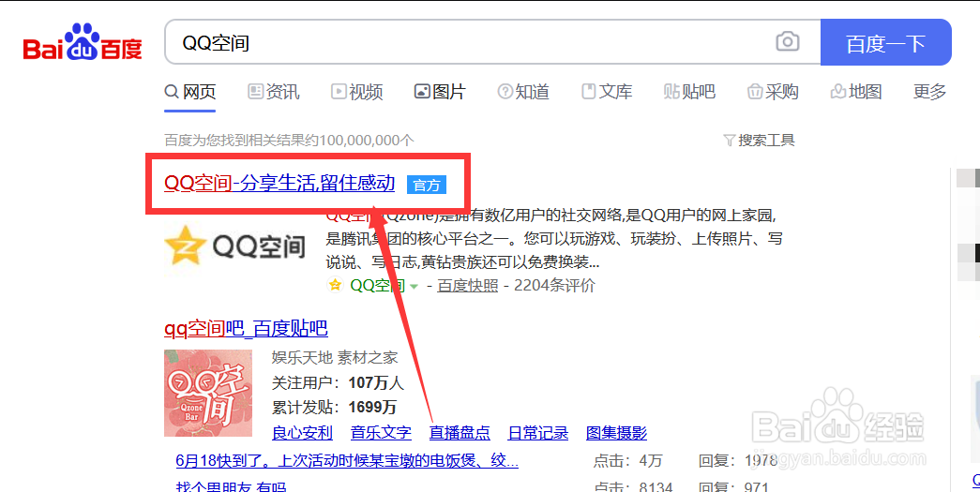Image resolution: width=980 pixels, height=492 pixels.
Task: Switch to the 资讯 tab
Action: tap(274, 92)
